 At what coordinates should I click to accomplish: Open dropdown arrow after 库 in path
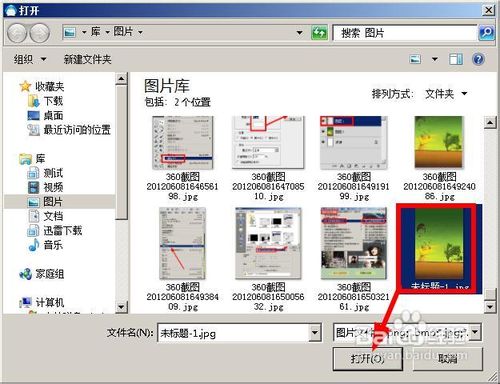107,32
